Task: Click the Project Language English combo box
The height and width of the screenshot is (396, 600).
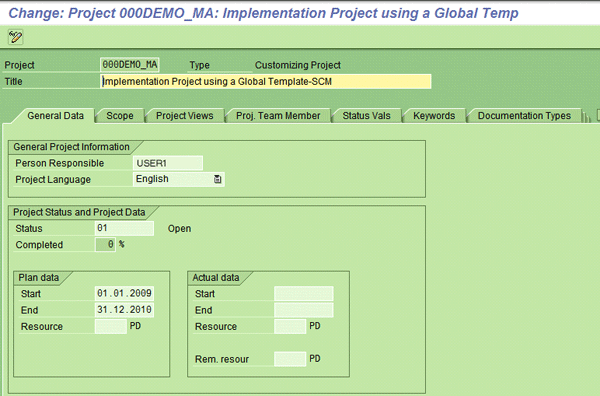Action: [x=179, y=179]
